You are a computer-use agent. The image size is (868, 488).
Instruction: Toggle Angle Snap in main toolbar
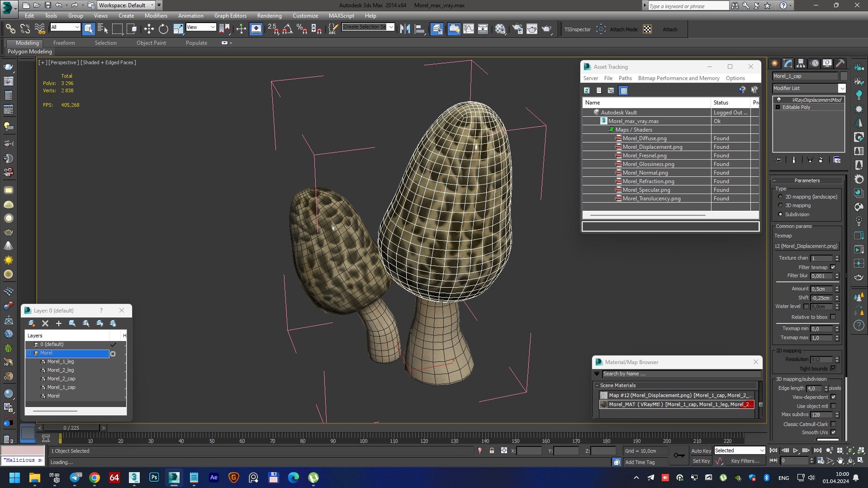click(287, 29)
